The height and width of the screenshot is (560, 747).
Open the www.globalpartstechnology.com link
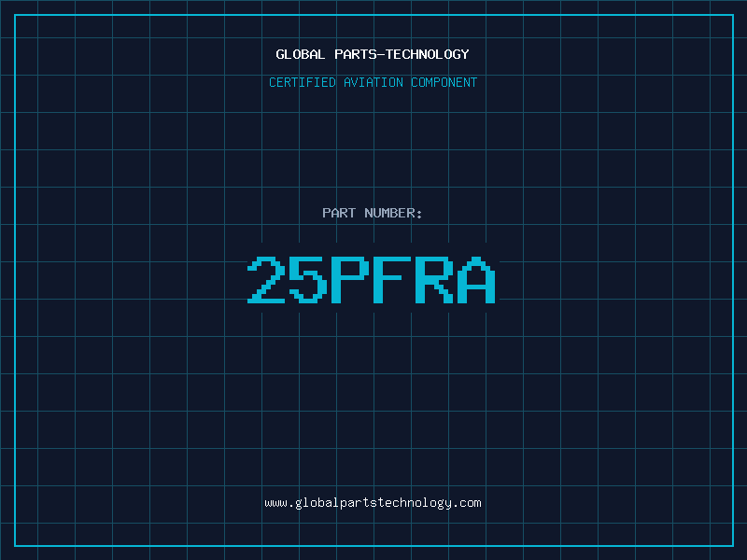pyautogui.click(x=373, y=503)
